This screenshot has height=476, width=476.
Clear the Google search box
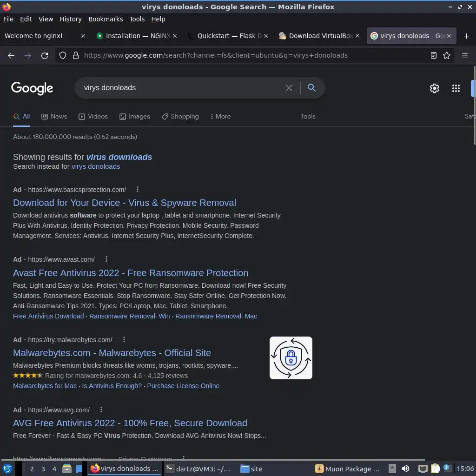[x=289, y=88]
